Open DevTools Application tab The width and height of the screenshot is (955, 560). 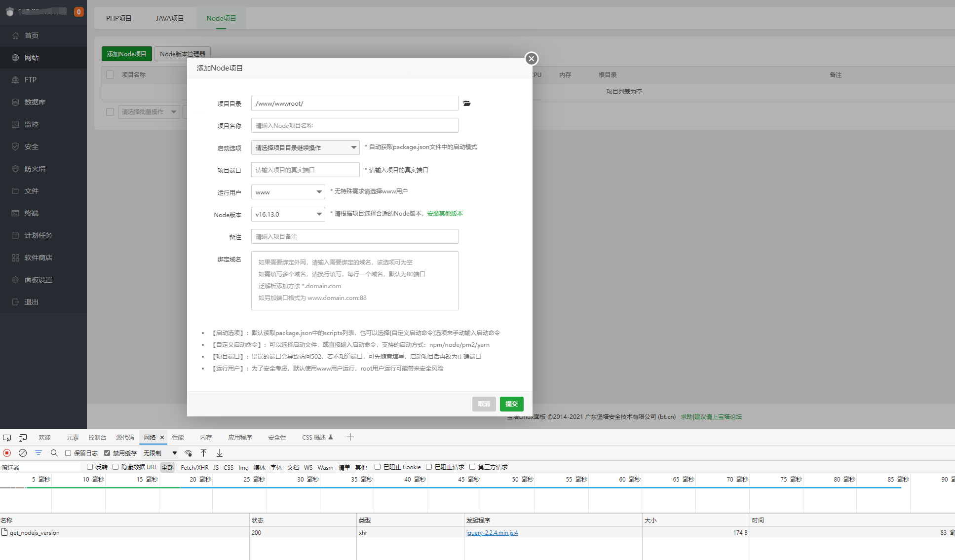point(240,438)
